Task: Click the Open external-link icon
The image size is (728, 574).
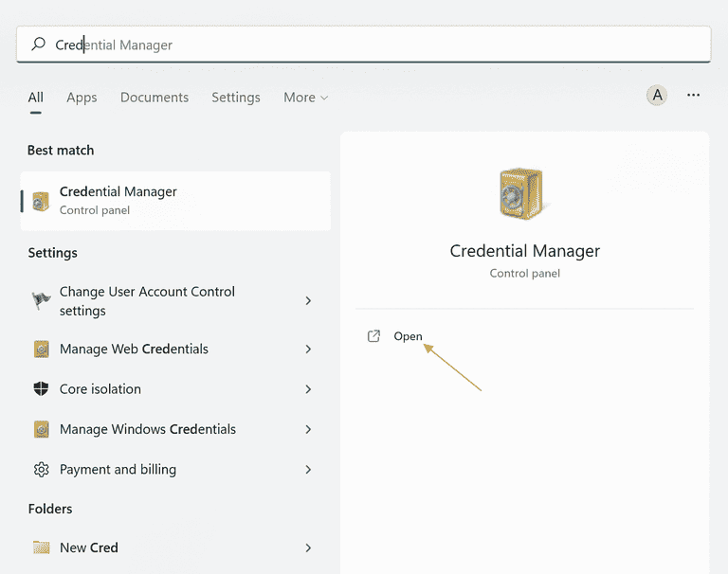Action: pos(373,336)
